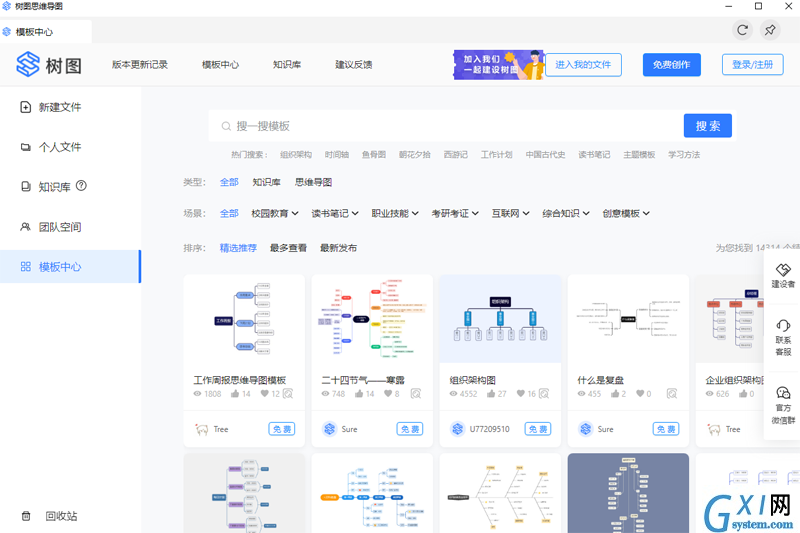Screen dimensions: 800x533
Task: Like the 二十四节气——寒露 thumbs-up icon
Action: pos(359,393)
